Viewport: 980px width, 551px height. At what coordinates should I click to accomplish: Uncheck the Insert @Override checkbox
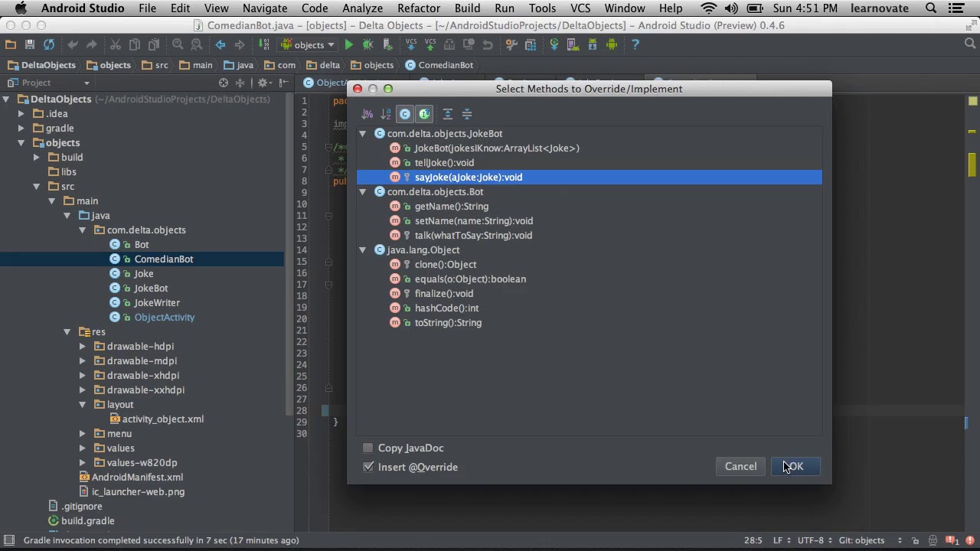click(368, 467)
